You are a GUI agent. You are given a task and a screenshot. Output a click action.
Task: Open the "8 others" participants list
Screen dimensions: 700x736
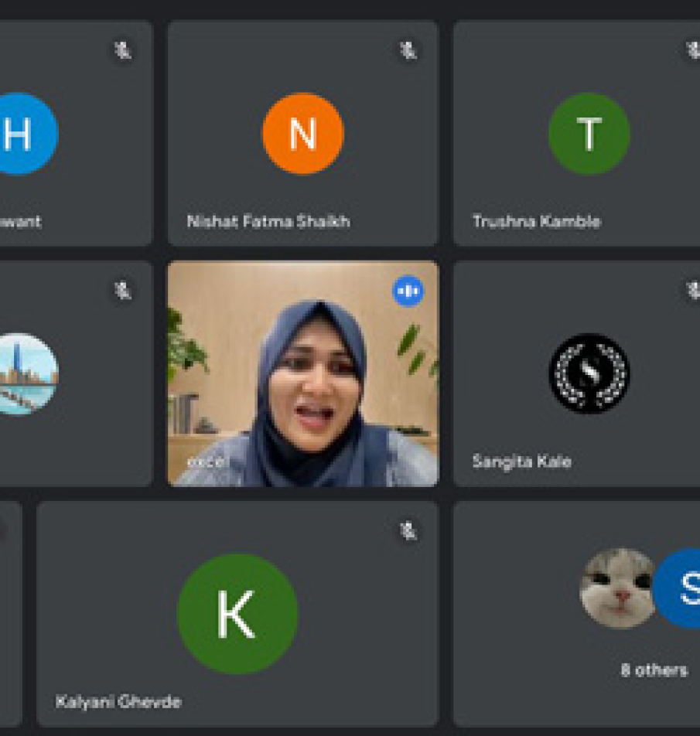(x=654, y=670)
